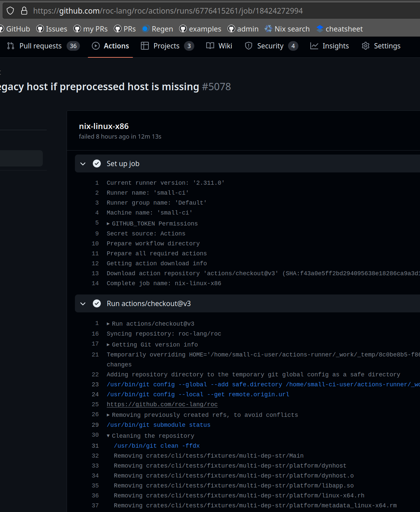Screen dimensions: 420x512
Task: Click the Nix search snowflake icon
Action: (268, 29)
